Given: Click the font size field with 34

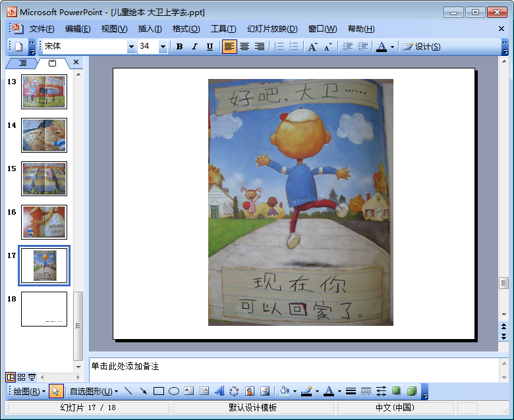Looking at the screenshot, I should point(148,47).
